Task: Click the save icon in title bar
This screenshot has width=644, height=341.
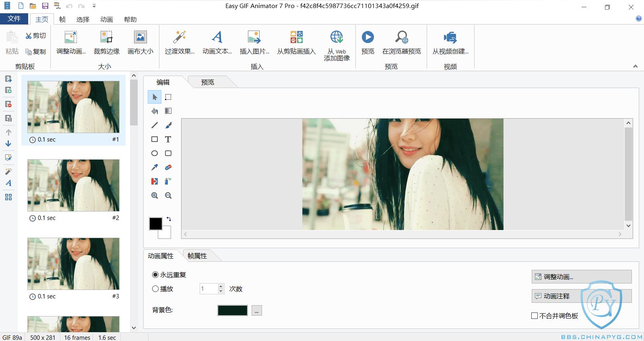Action: (x=45, y=6)
